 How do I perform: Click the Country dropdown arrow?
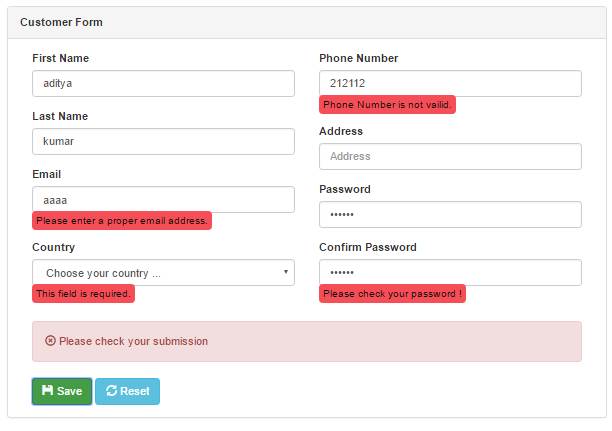[286, 272]
